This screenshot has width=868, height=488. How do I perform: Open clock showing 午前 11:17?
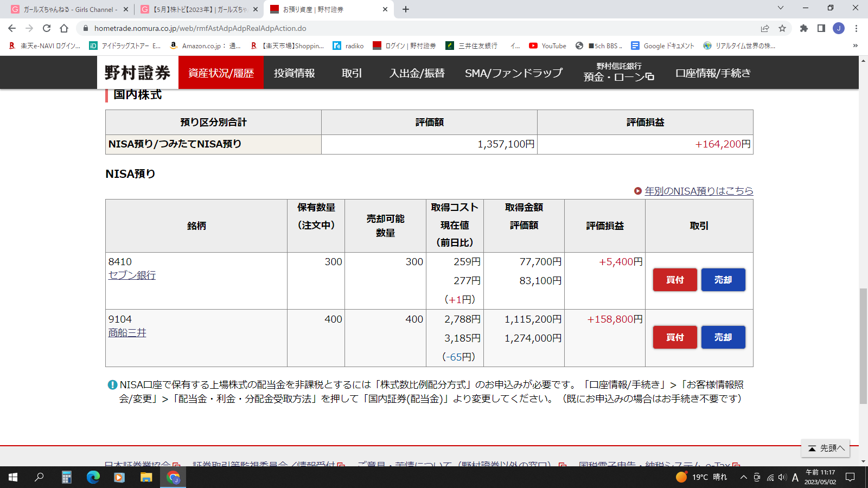[820, 477]
